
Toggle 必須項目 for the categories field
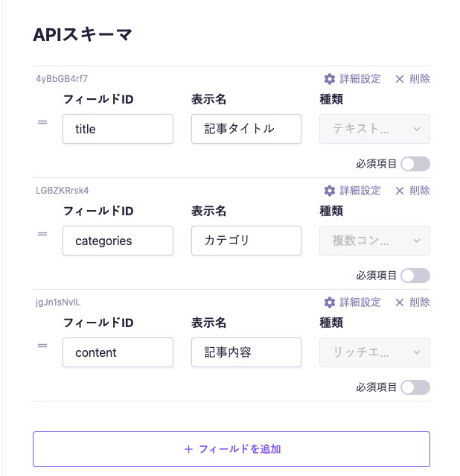[x=415, y=276]
